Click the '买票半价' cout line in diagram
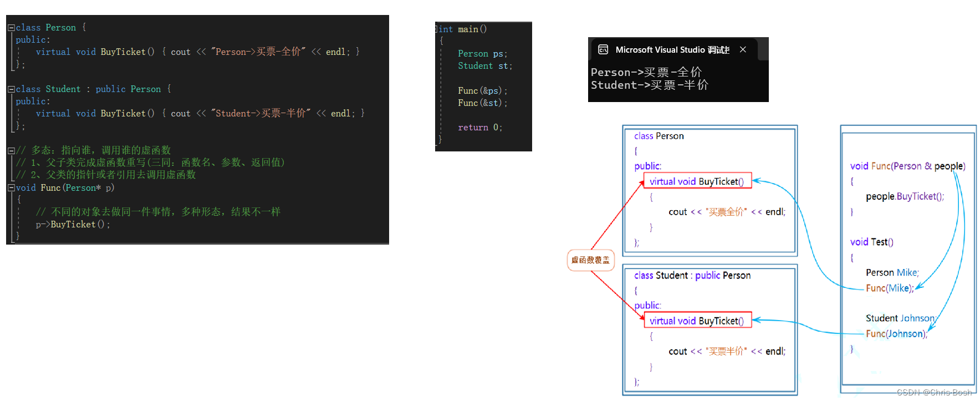Image resolution: width=980 pixels, height=401 pixels. pos(727,351)
